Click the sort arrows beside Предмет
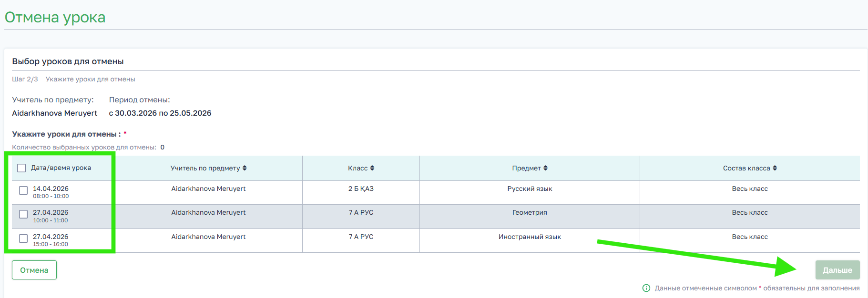 pos(545,168)
